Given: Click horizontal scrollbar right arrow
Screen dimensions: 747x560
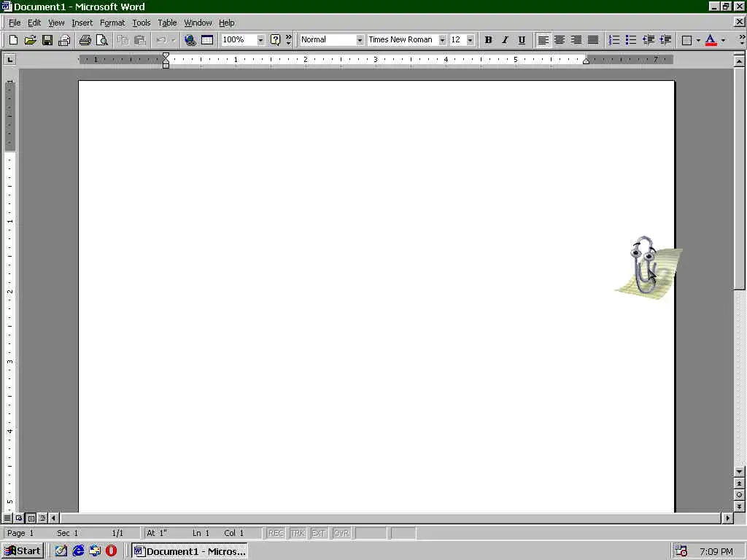Looking at the screenshot, I should [727, 518].
